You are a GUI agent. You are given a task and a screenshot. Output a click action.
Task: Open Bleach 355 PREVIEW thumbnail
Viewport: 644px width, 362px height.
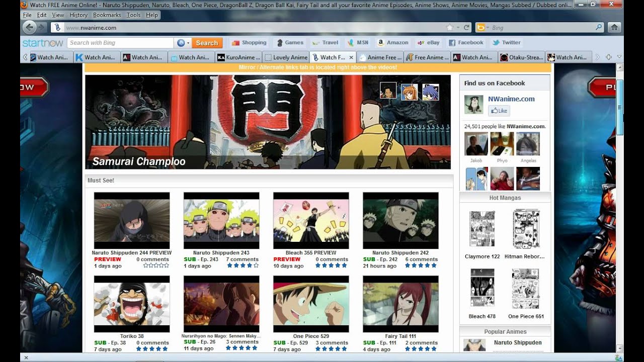tap(311, 221)
